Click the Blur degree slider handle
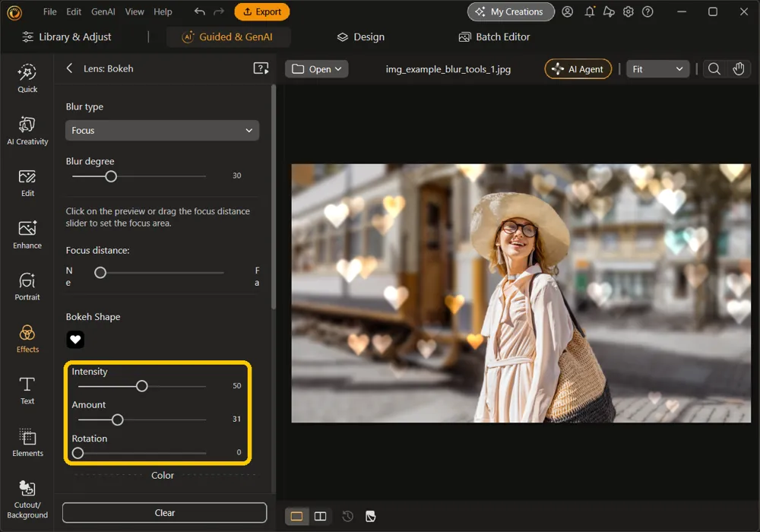This screenshot has height=532, width=760. tap(111, 176)
